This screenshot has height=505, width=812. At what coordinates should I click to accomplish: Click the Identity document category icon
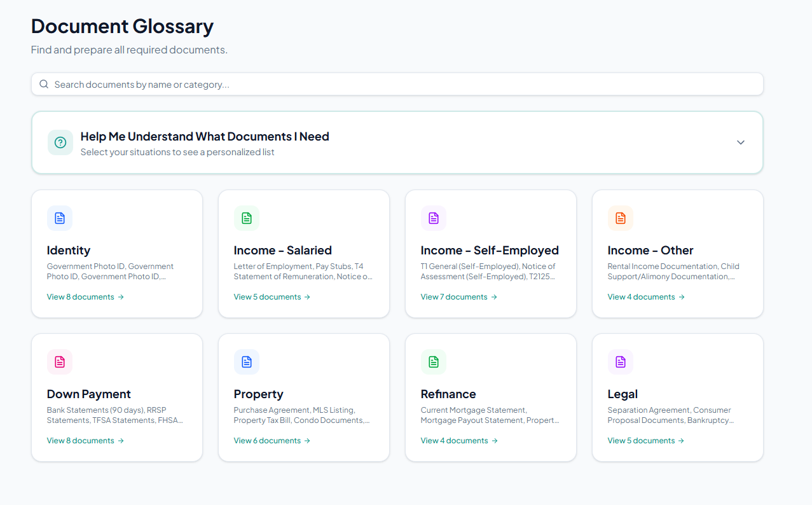click(x=59, y=218)
